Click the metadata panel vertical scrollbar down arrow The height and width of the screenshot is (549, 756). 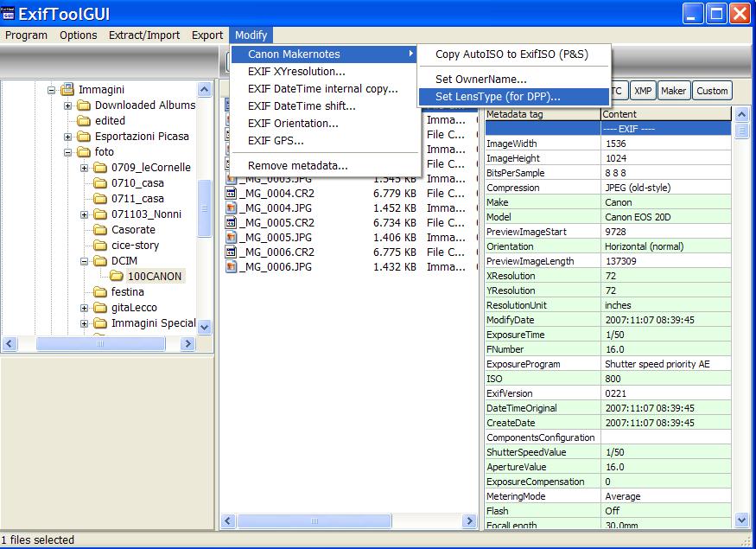[x=743, y=520]
